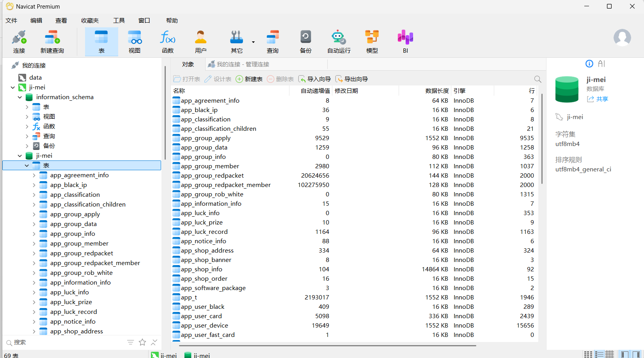Screen dimensions: 644x358
Task: Click the info icon in right panel
Action: (x=589, y=64)
